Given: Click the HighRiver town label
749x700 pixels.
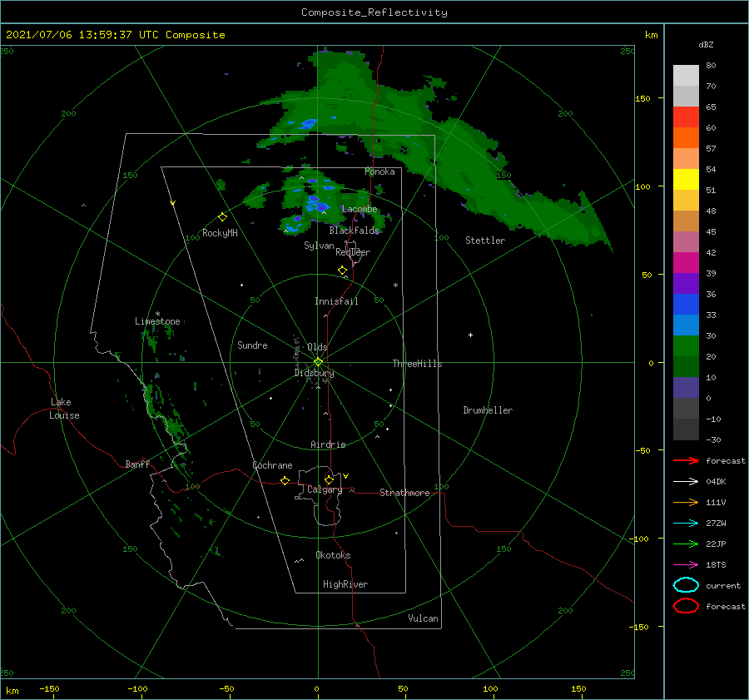Looking at the screenshot, I should (x=345, y=585).
